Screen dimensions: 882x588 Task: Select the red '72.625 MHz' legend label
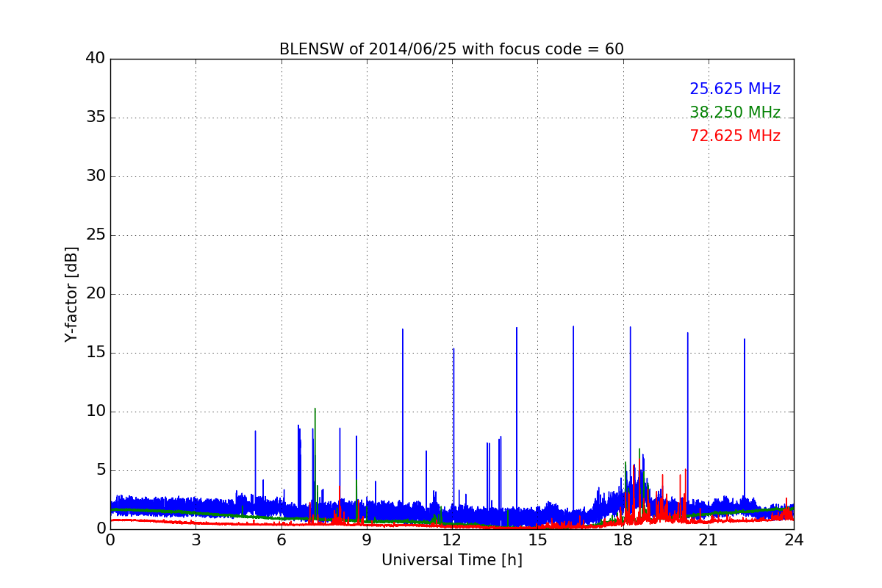(x=735, y=136)
